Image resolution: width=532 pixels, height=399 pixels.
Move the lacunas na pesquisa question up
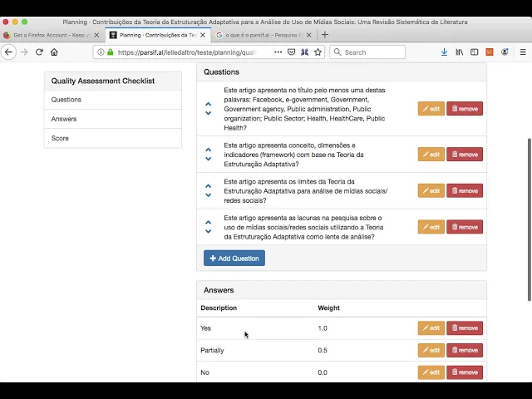pyautogui.click(x=209, y=222)
